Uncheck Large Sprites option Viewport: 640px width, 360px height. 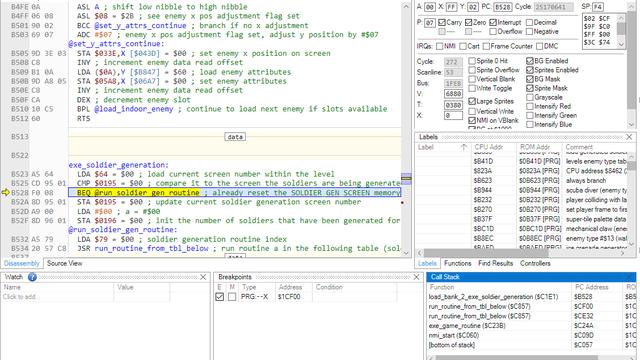[472, 101]
